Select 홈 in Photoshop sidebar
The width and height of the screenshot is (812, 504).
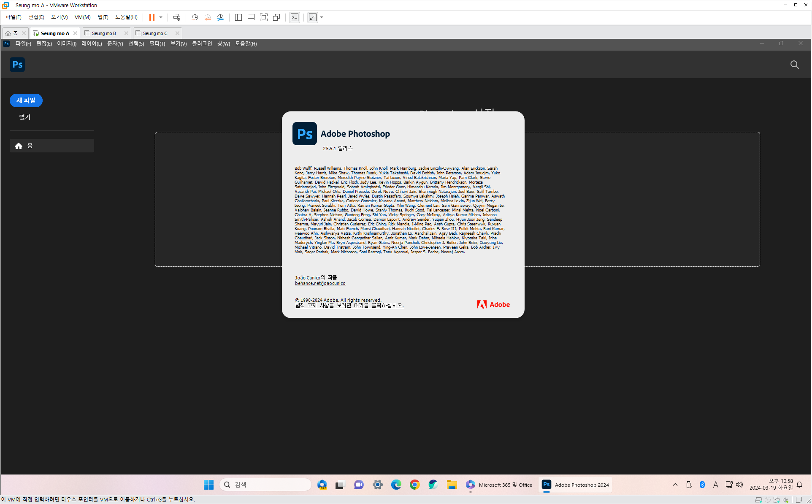[x=52, y=146]
